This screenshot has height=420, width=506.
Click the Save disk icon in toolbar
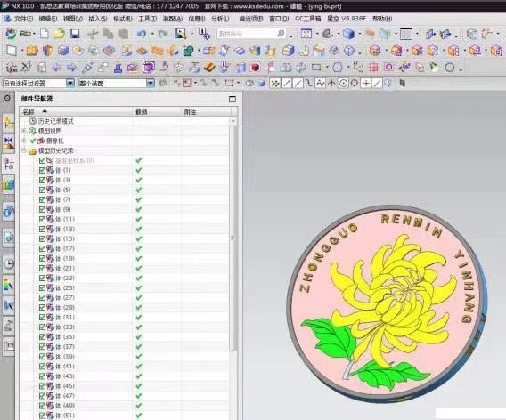coord(75,34)
